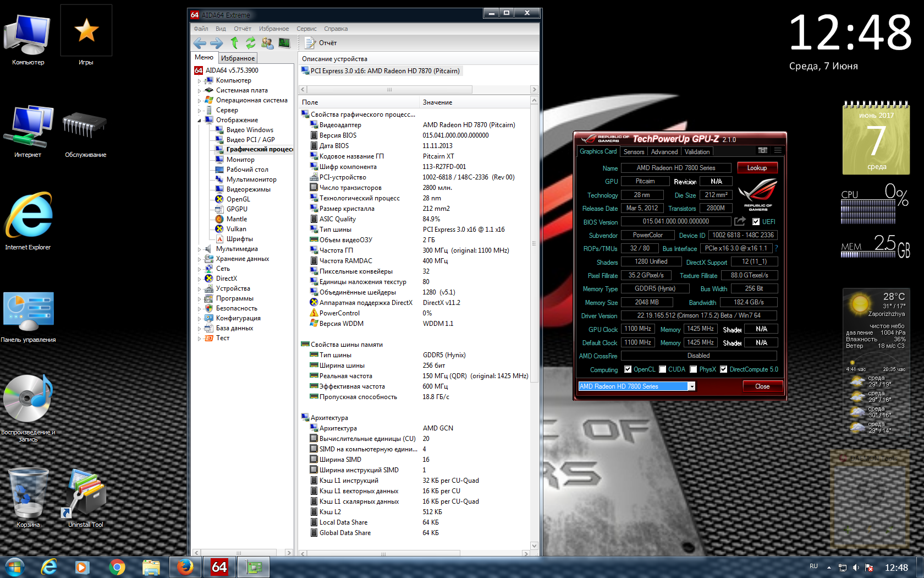This screenshot has width=924, height=578.
Task: Sort by the Поле column header
Action: tap(359, 102)
